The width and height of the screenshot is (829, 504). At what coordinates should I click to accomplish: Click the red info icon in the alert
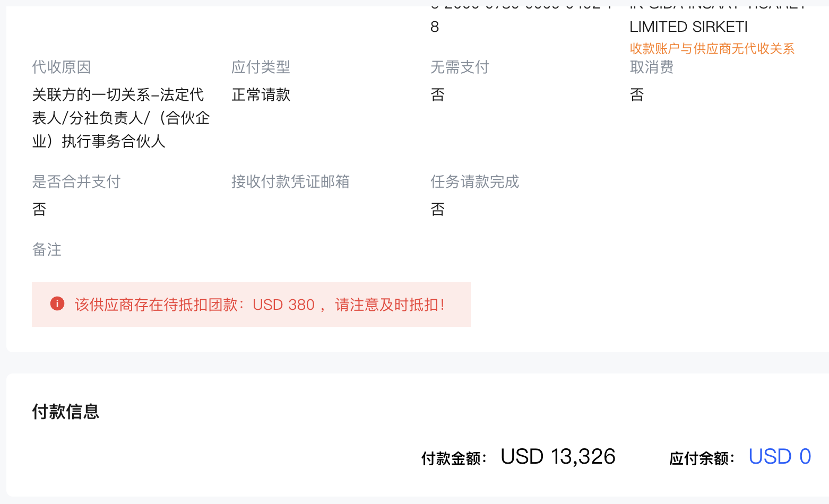(x=57, y=304)
